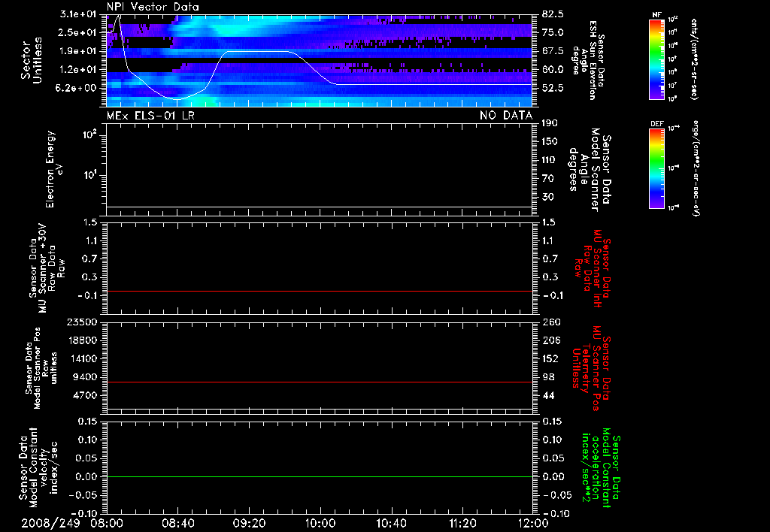Click the red Scanner Pos telemetry line
770x532 pixels.
tap(319, 382)
